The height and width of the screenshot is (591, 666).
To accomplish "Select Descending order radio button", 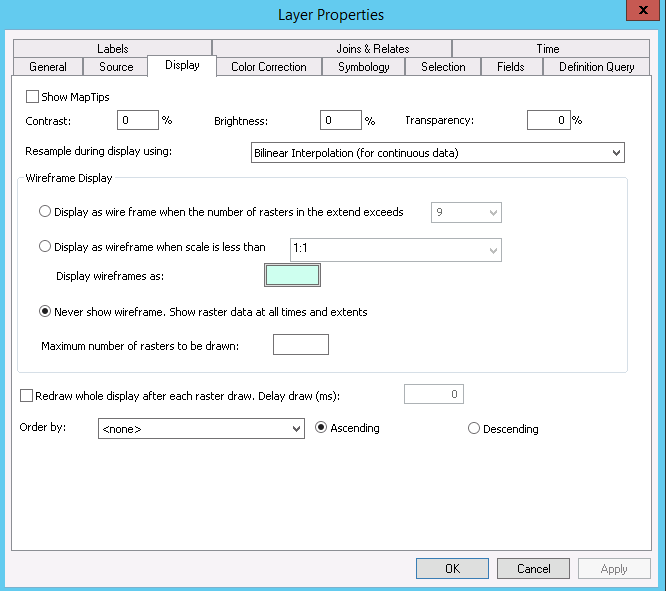I will [474, 429].
